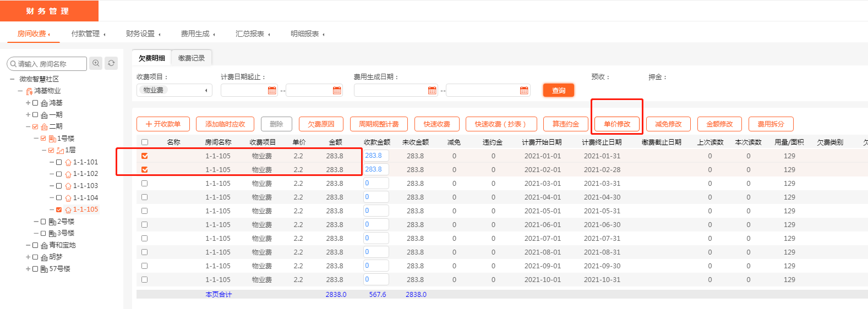
Task: Check the box for room 1-1-101 in tree
Action: (59, 162)
